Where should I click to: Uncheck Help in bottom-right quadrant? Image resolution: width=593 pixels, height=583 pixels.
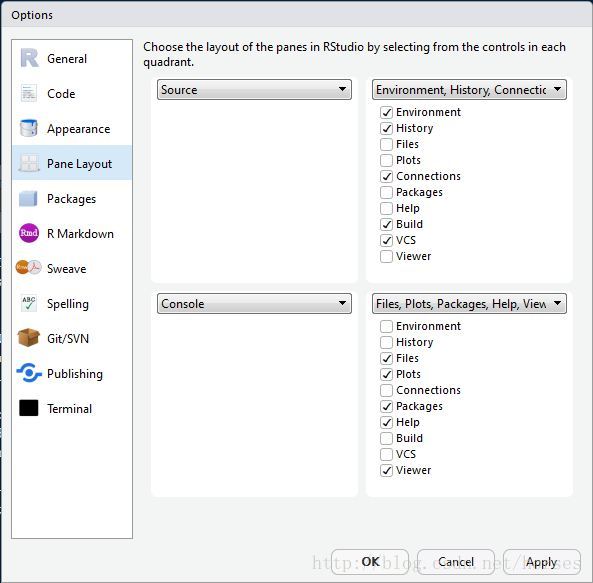coord(386,422)
